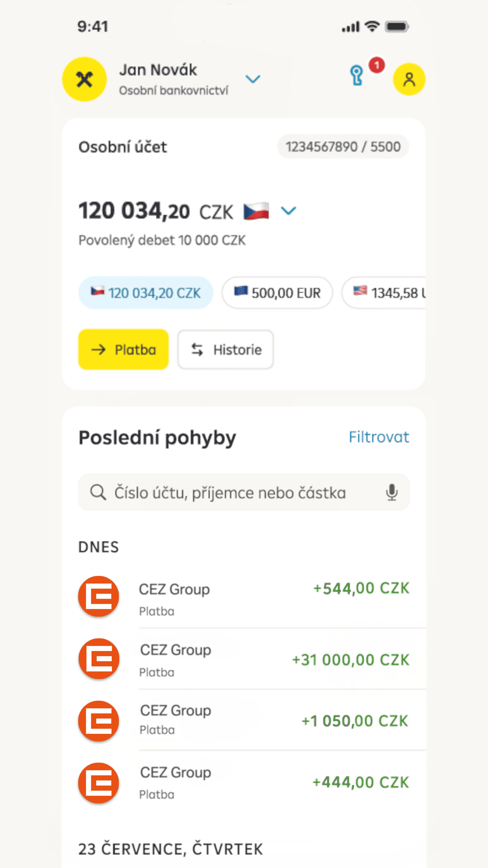Open the key security notifications icon
The image size is (488, 868).
[x=357, y=75]
